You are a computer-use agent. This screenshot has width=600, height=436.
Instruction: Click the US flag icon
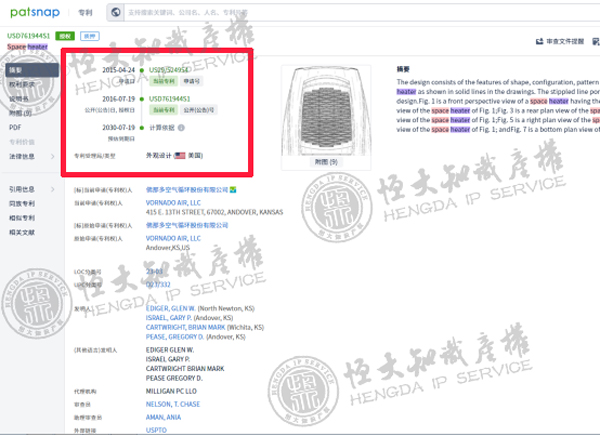180,155
